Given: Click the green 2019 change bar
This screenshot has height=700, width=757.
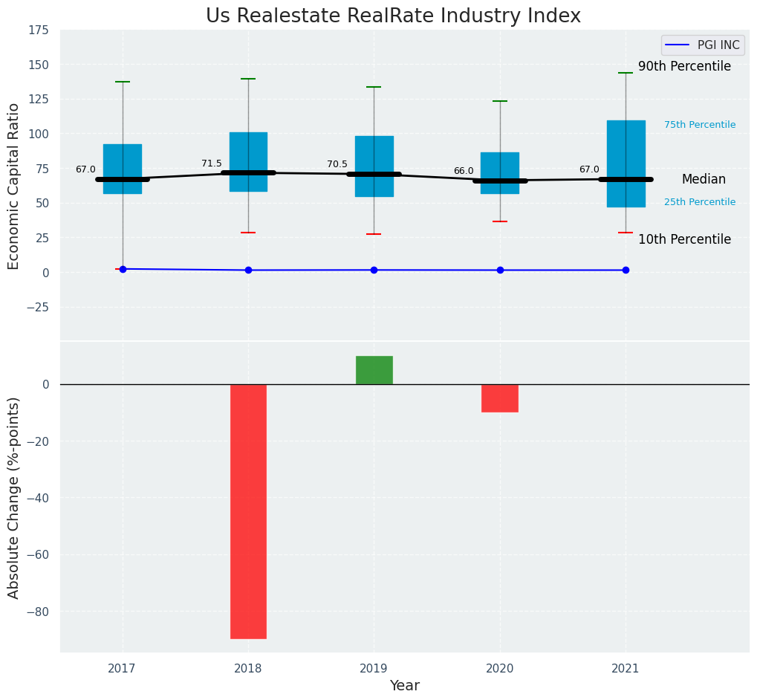Looking at the screenshot, I should [x=374, y=370].
